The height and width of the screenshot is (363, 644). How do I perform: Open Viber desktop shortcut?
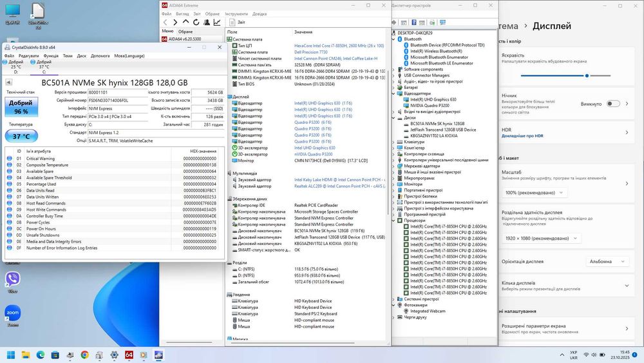click(13, 282)
